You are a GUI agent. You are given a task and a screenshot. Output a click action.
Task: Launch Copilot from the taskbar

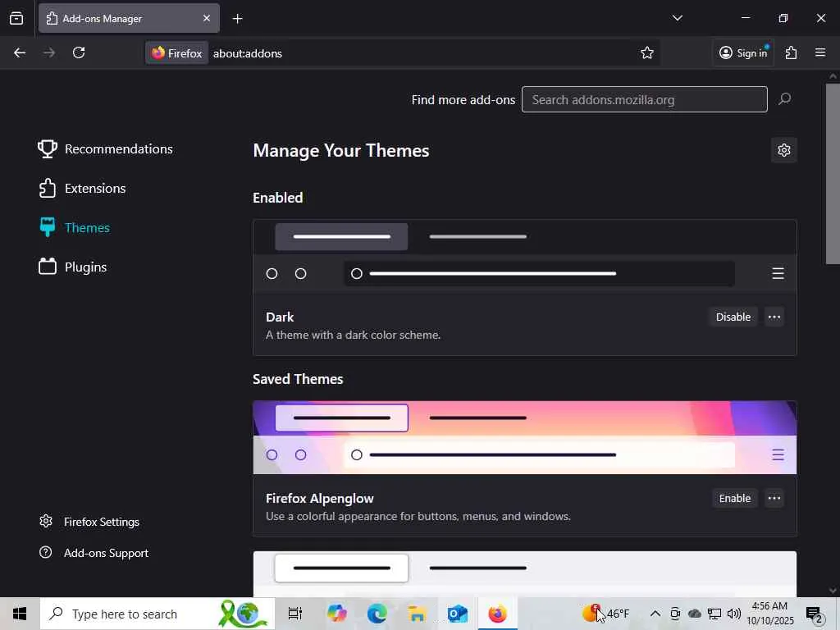[x=336, y=614]
